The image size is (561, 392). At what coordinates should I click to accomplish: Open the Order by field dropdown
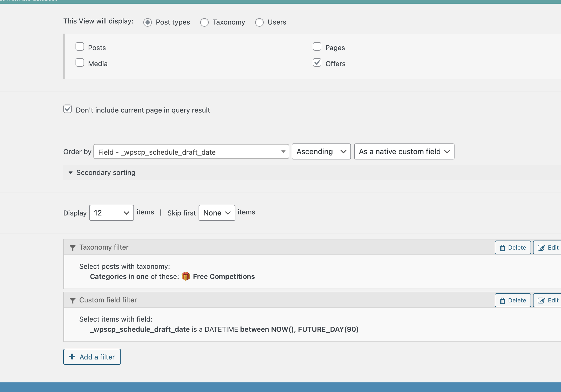click(191, 152)
